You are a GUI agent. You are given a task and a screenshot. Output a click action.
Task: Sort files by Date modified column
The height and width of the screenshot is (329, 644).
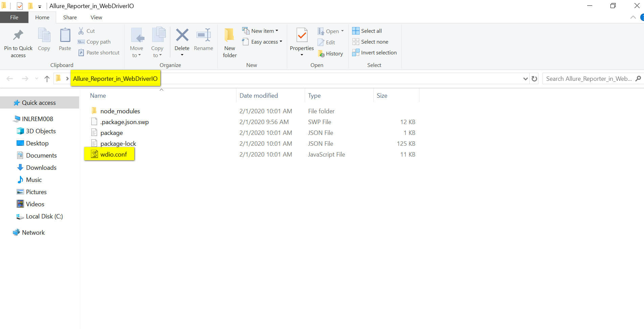259,96
